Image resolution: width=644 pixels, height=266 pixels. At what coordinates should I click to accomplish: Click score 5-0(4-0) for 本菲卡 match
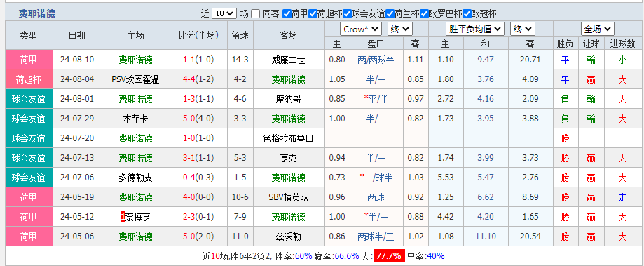coord(199,119)
